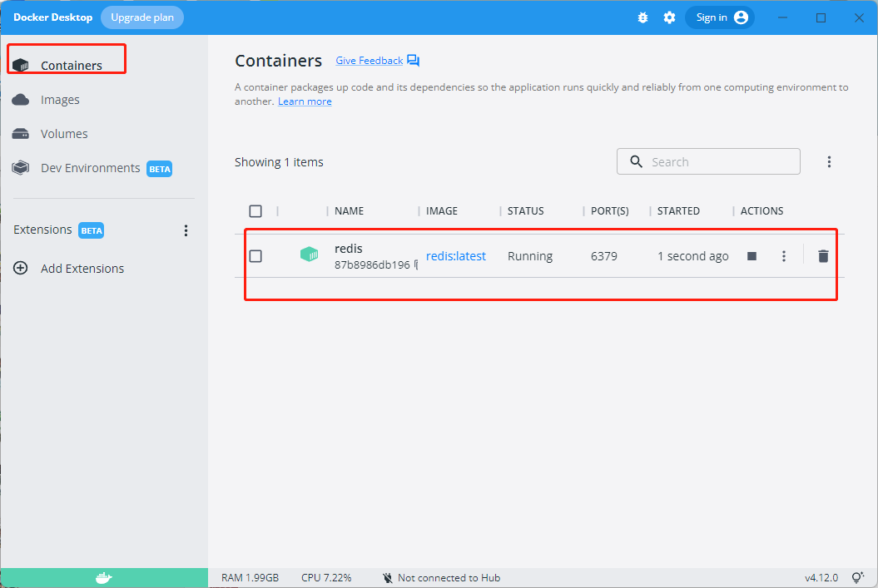Click the Containers cube icon

(20, 65)
